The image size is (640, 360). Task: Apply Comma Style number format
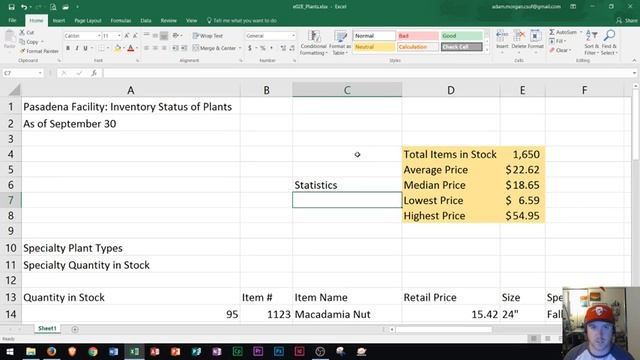271,48
